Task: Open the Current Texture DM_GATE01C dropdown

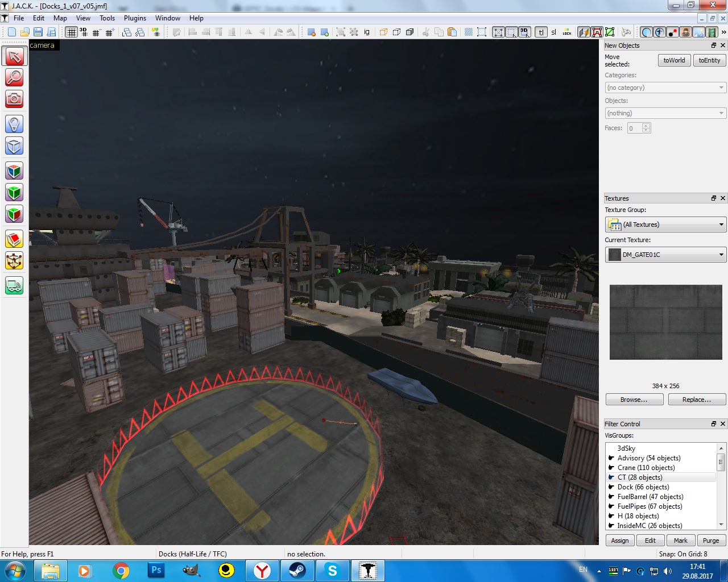Action: [x=665, y=255]
